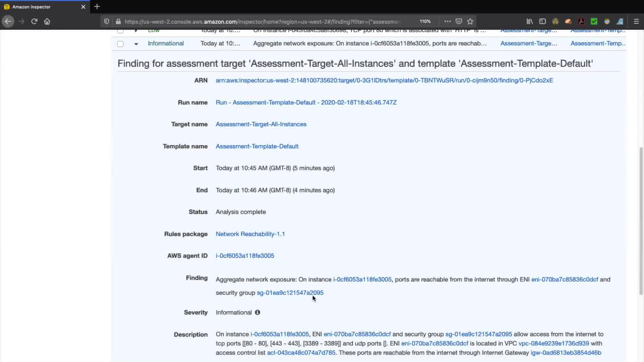Bookmark this page with star icon
Screen dimensions: 644x362
click(x=470, y=21)
